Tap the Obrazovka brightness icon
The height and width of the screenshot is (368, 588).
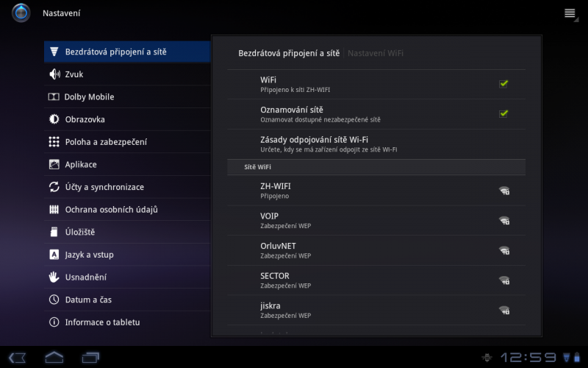click(54, 119)
